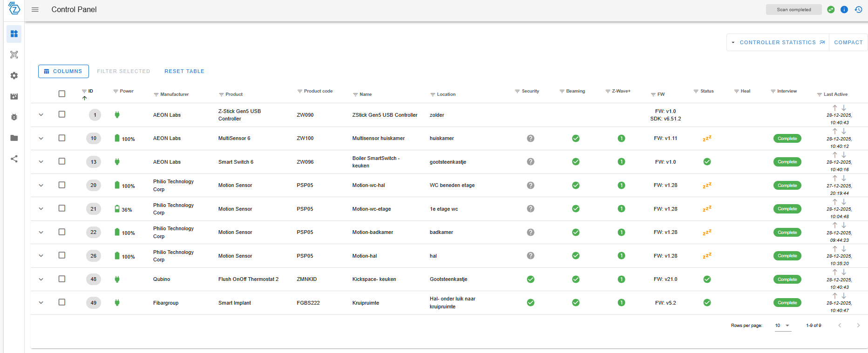Switch to Compact table view
This screenshot has width=868, height=353.
tap(848, 42)
